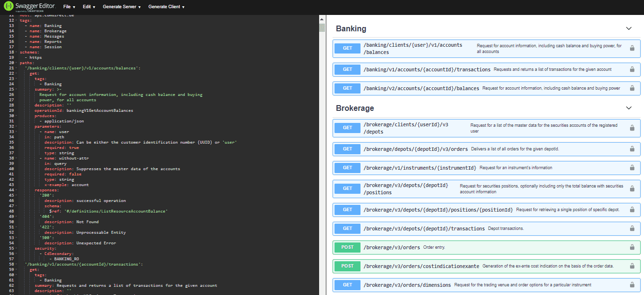Click the lock icon for /brokerage/v3/orders/costindicationexante
The width and height of the screenshot is (644, 295).
(632, 266)
